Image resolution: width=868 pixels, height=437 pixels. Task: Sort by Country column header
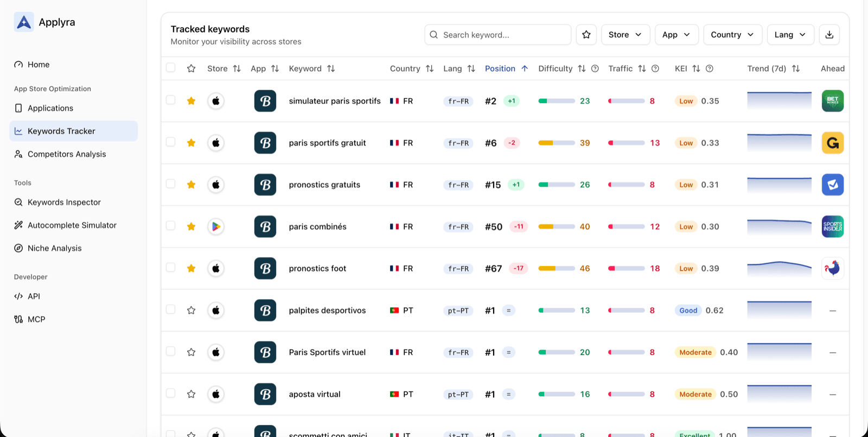click(x=412, y=68)
